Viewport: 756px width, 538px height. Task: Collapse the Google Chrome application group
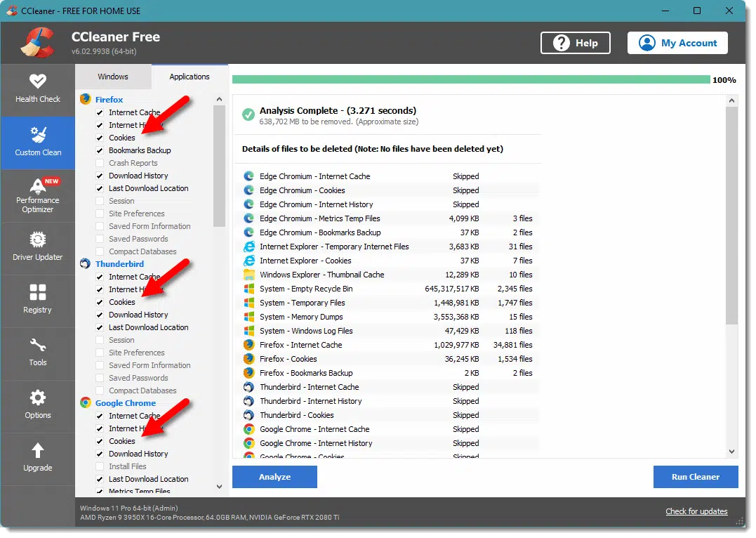pos(126,403)
